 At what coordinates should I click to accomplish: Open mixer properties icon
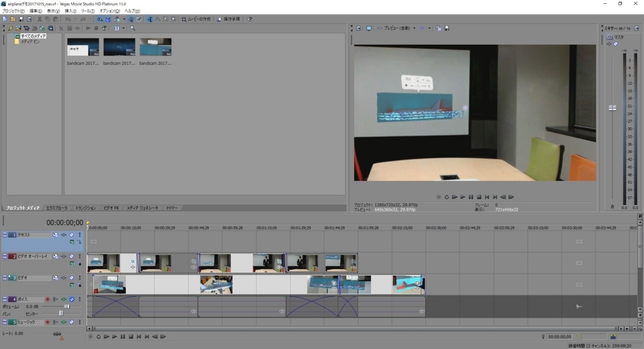(636, 28)
